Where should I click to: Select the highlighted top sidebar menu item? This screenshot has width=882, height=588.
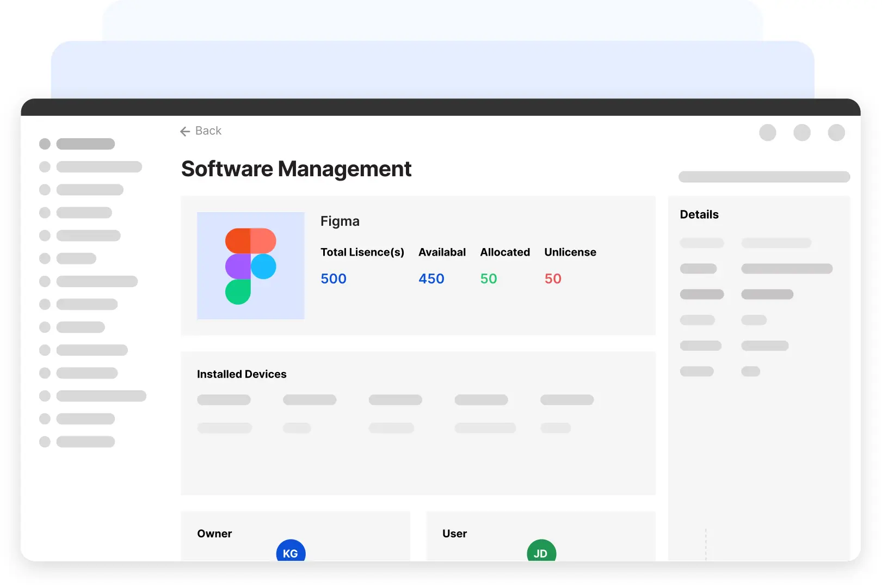click(85, 144)
